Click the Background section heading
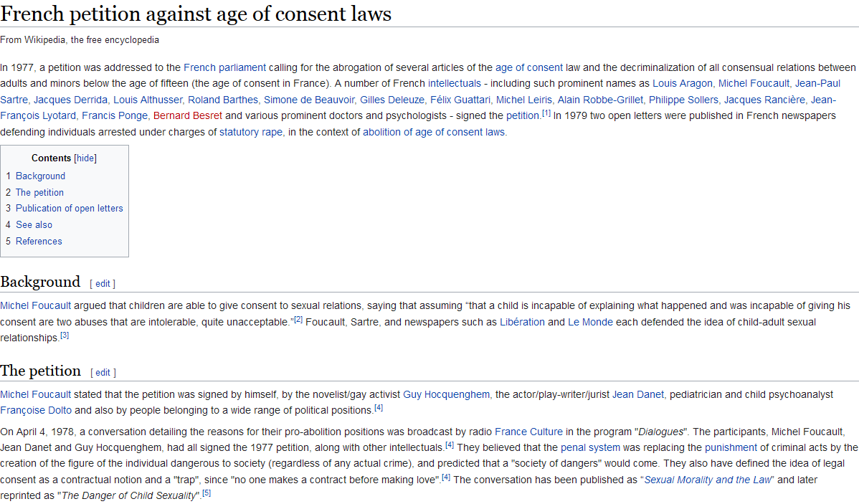 point(40,282)
